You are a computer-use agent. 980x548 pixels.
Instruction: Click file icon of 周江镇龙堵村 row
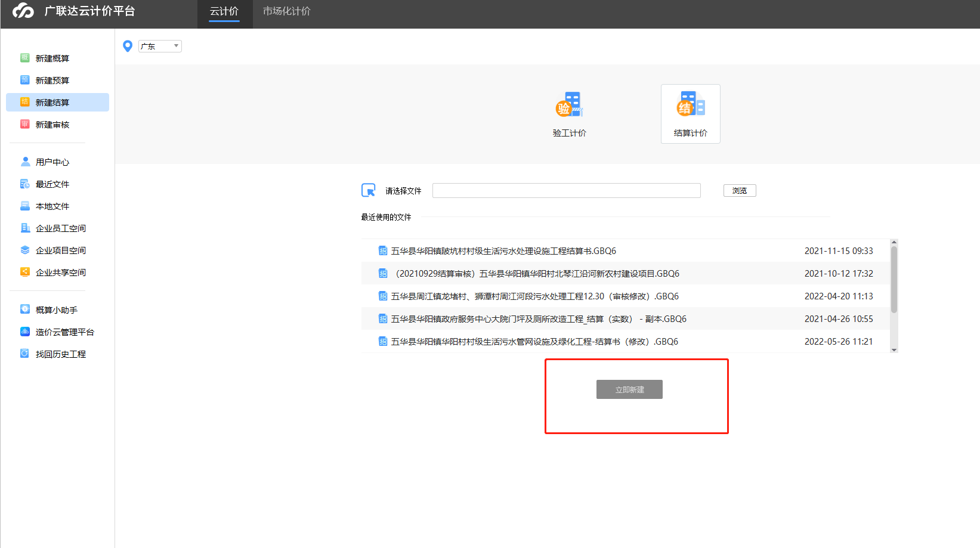tap(383, 296)
